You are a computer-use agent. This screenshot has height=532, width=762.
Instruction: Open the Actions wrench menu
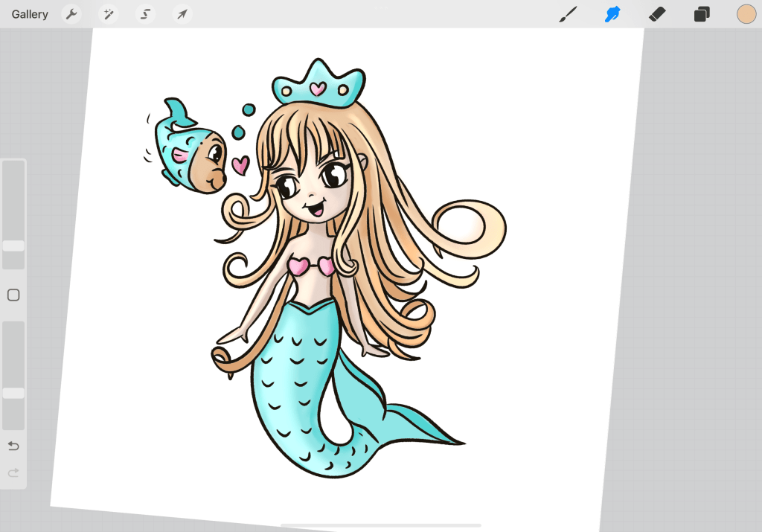(x=71, y=14)
